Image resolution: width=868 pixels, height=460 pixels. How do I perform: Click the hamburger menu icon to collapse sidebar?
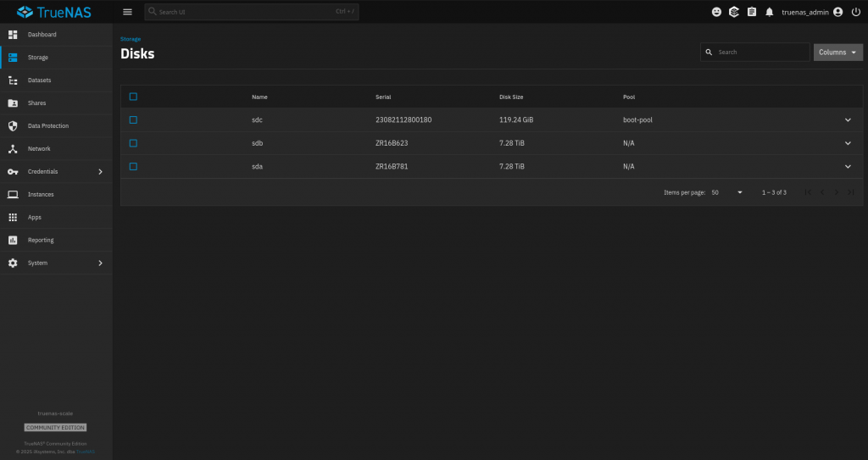coord(127,12)
